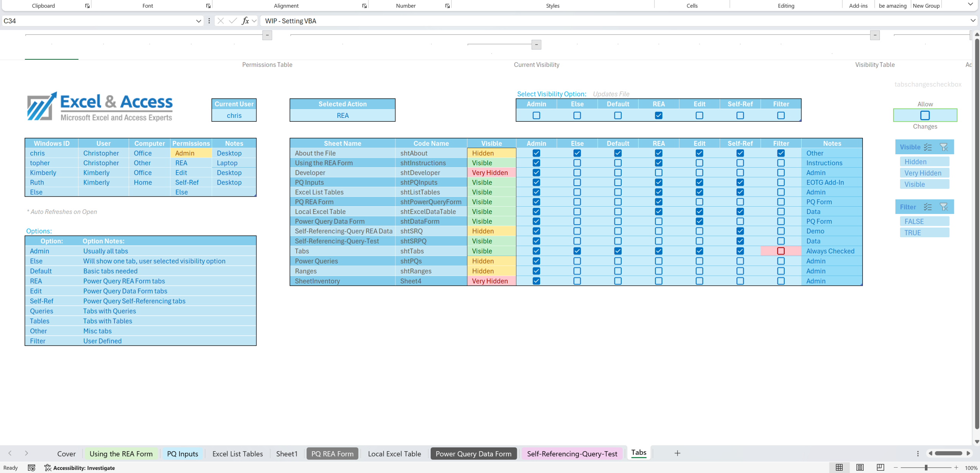The width and height of the screenshot is (980, 473).
Task: Open sheet tab bar options dots
Action: pos(918,453)
